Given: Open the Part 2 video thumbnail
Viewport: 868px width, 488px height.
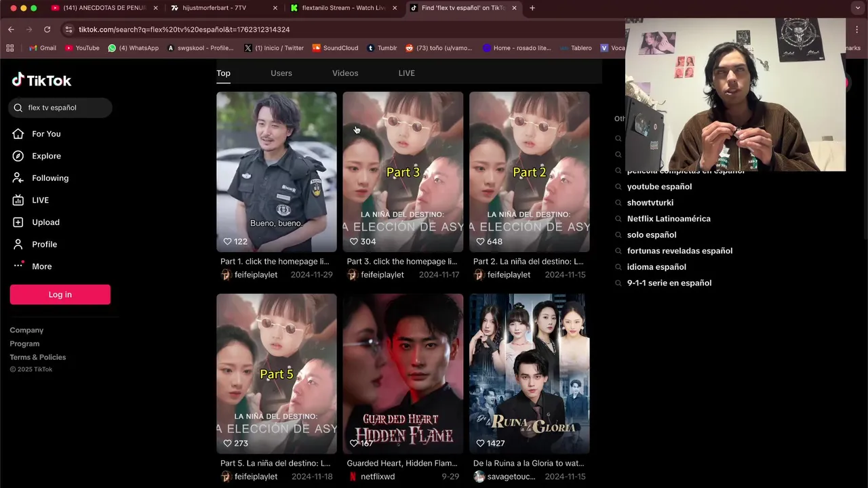Looking at the screenshot, I should tap(530, 172).
